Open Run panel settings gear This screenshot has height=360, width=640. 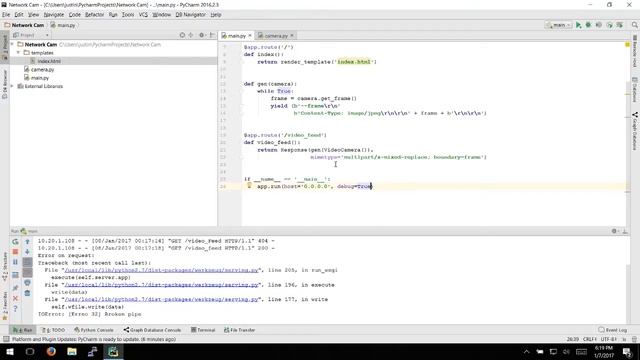pyautogui.click(x=614, y=231)
